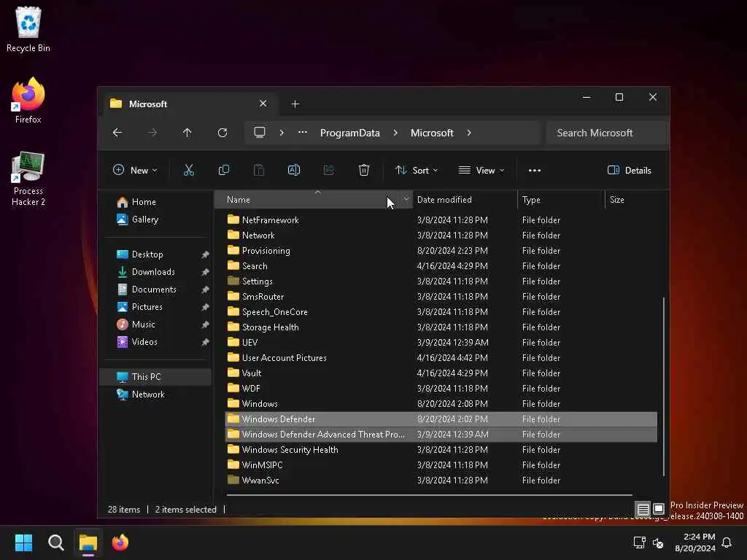Click the Copy icon in toolbar
The image size is (747, 560).
(223, 170)
